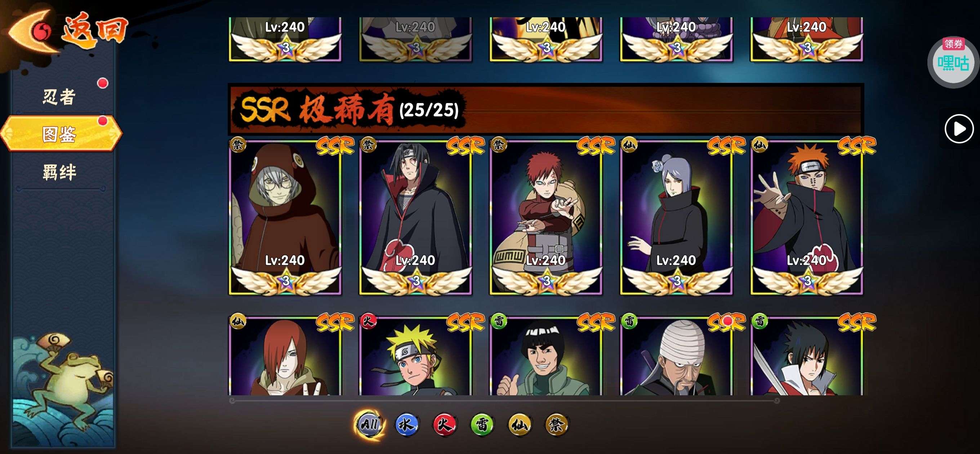The width and height of the screenshot is (980, 454).
Task: Select the 禁 forbidden element filter
Action: coord(557,424)
